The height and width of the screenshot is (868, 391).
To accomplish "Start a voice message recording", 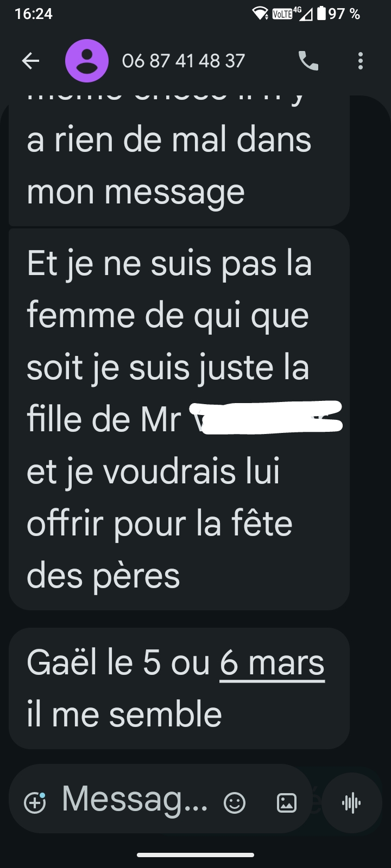I will click(x=352, y=802).
